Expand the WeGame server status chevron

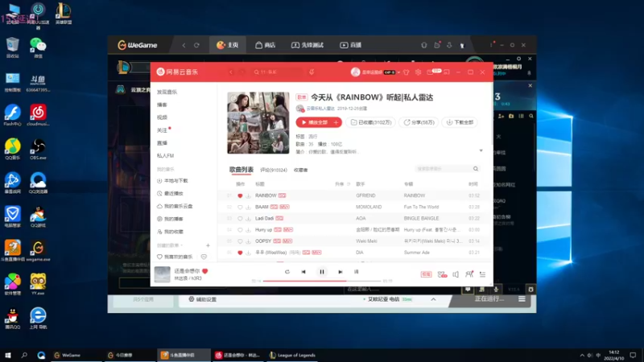pos(433,299)
